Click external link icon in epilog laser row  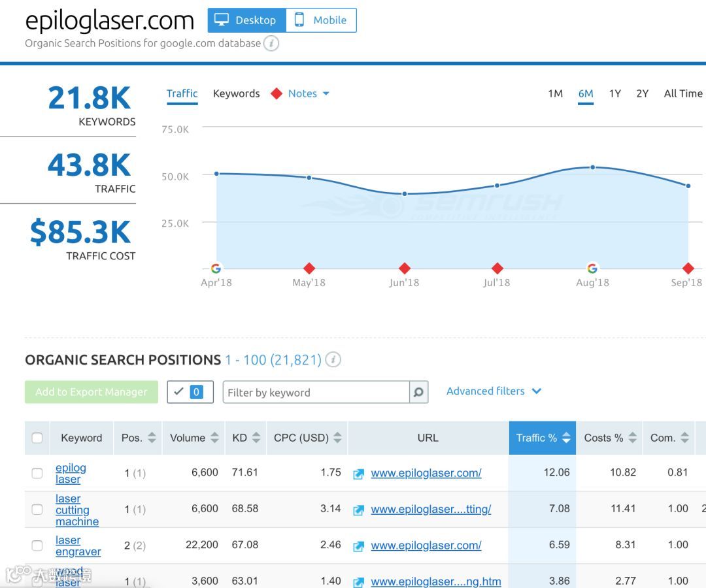[359, 474]
